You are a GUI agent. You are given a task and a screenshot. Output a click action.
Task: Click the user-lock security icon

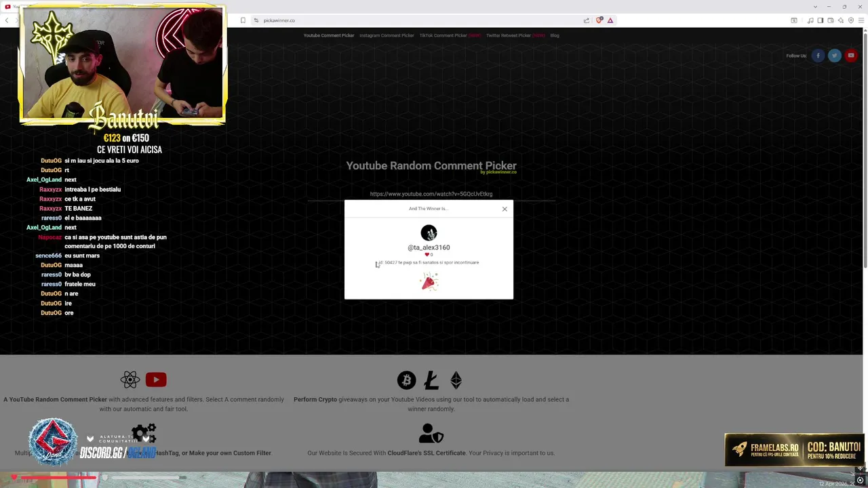click(431, 433)
